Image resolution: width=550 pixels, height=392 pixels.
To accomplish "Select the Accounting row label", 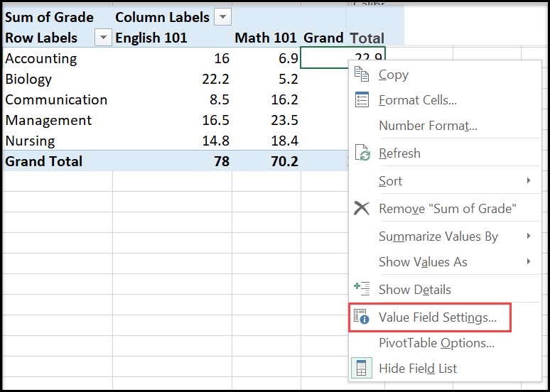I will point(41,58).
